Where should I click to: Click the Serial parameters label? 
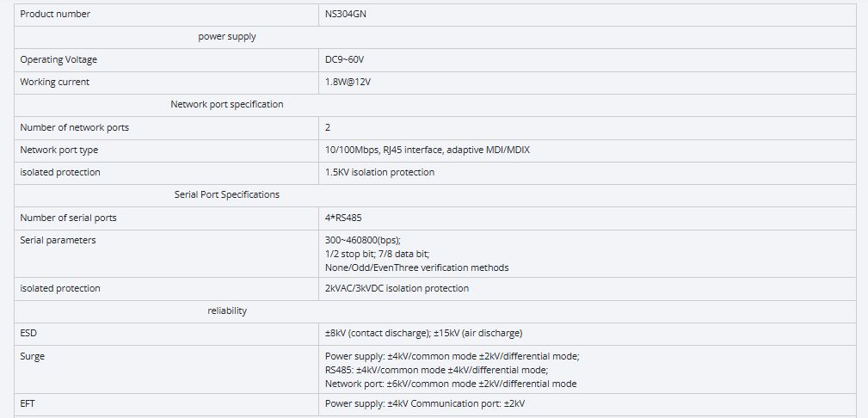tap(58, 240)
